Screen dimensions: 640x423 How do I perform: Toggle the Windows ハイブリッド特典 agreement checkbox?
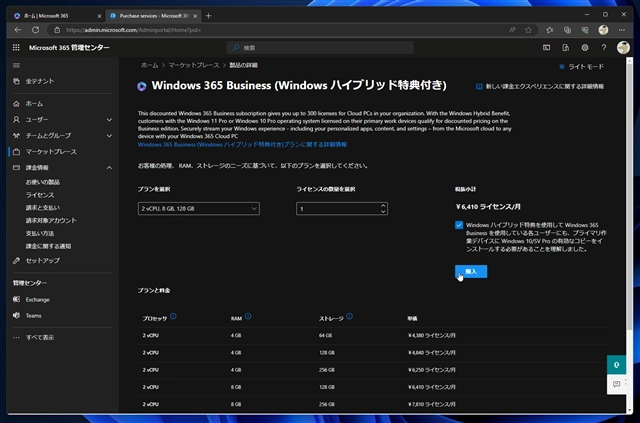459,225
